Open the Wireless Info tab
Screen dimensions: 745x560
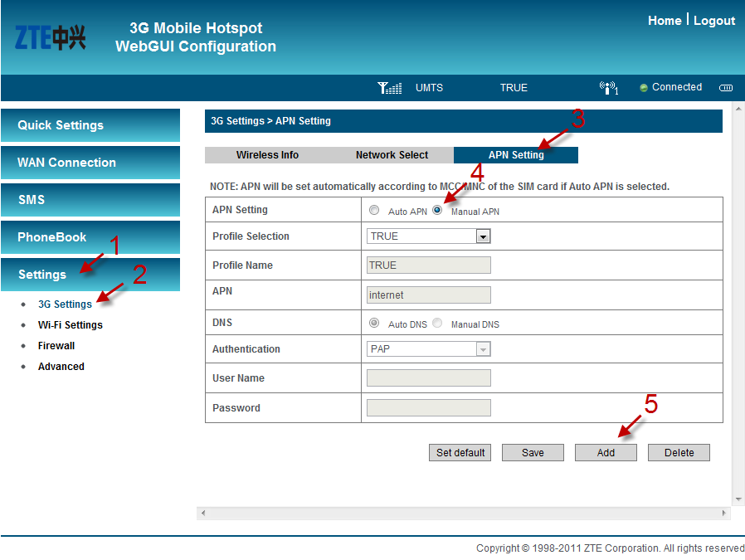point(267,155)
